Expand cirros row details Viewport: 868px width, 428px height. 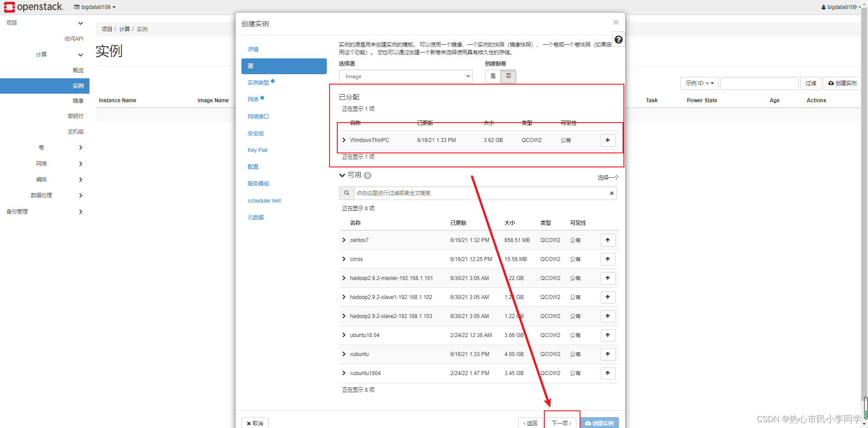click(x=344, y=259)
